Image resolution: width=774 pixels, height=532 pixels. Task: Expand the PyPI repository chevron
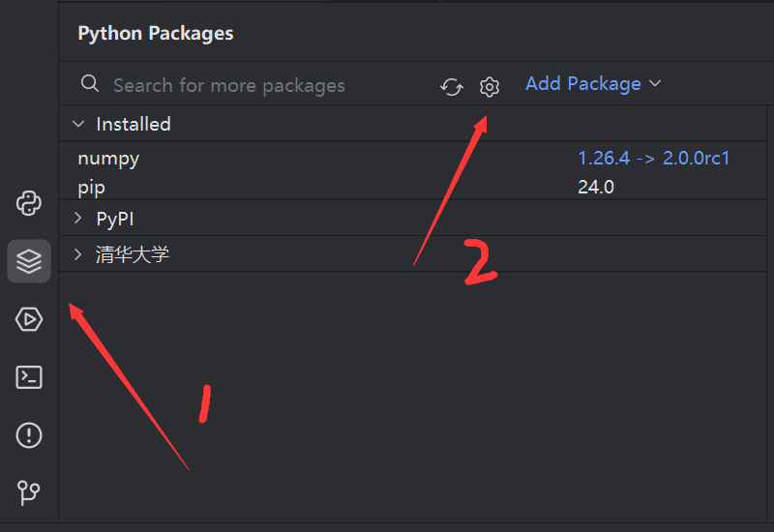[x=78, y=219]
